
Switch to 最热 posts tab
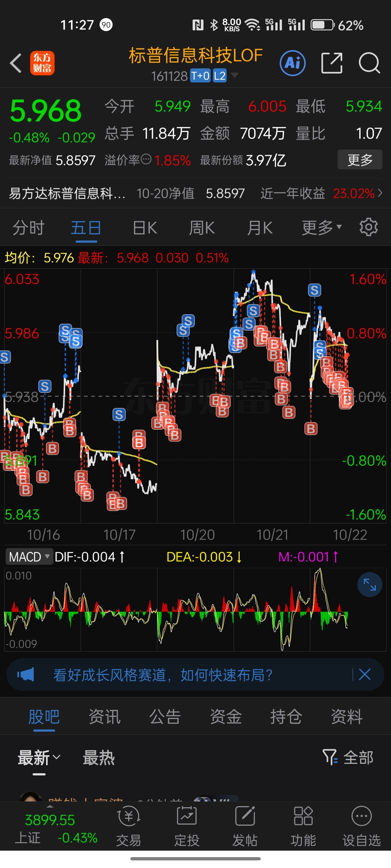pyautogui.click(x=99, y=757)
